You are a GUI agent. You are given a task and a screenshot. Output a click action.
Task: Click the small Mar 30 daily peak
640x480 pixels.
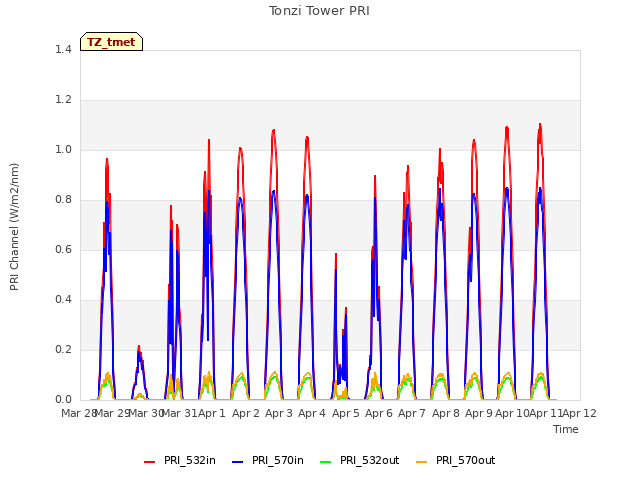139,347
